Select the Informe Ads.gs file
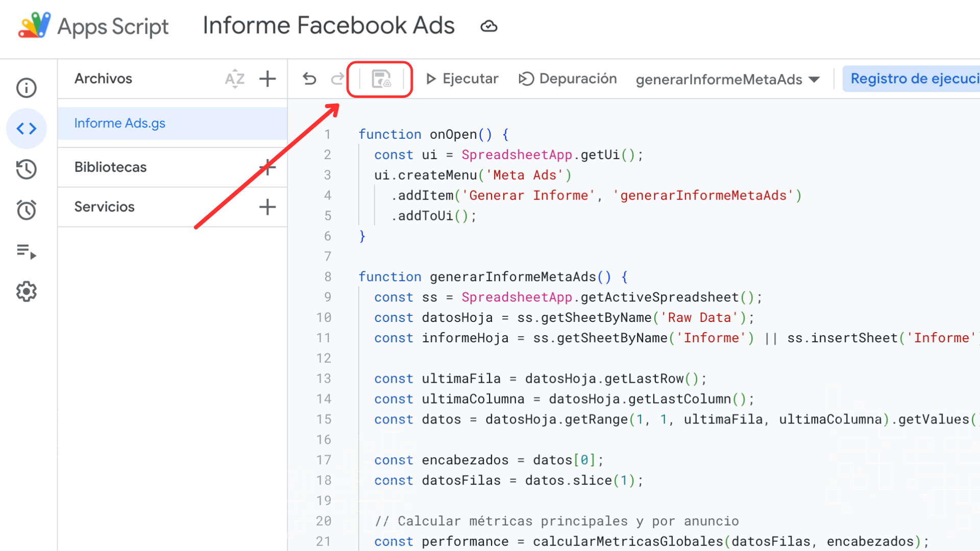Viewport: 980px width, 551px height. [173, 123]
